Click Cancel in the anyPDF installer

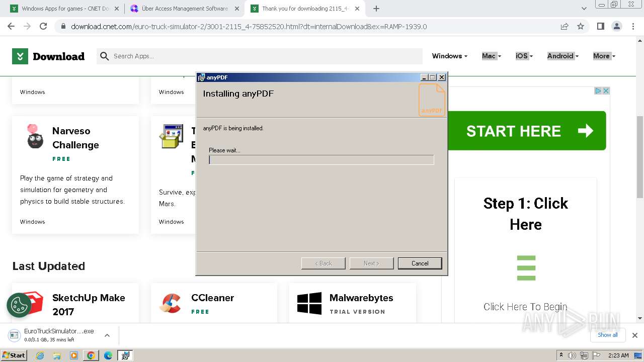tap(420, 263)
